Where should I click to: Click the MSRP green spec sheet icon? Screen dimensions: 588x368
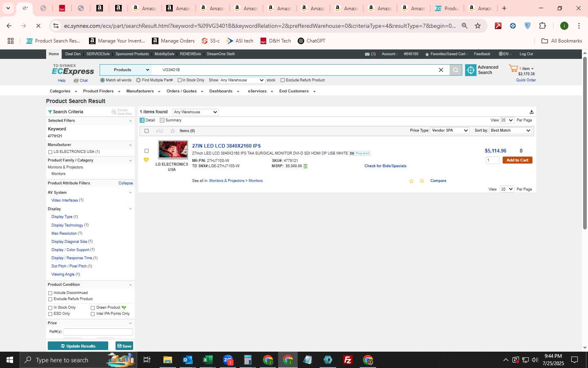pos(305,166)
